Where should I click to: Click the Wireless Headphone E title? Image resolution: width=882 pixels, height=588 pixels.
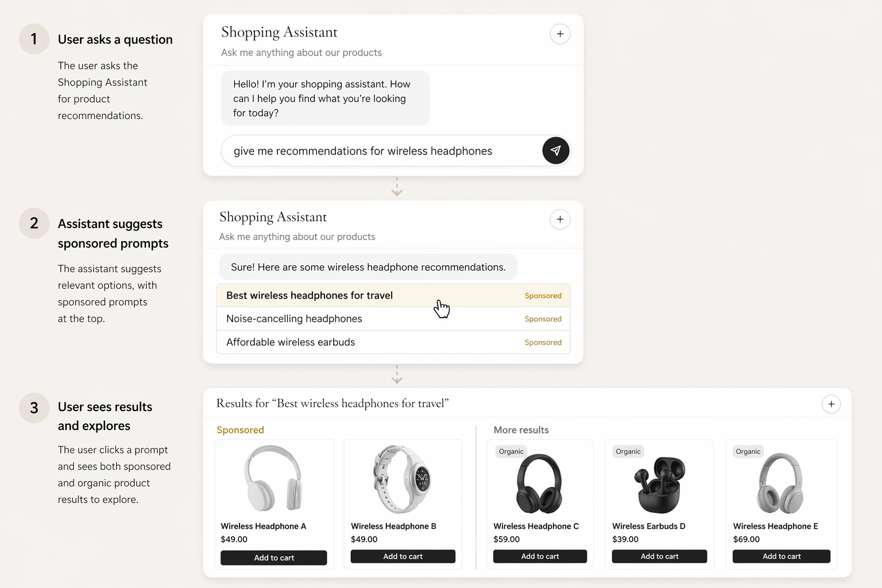pos(775,526)
